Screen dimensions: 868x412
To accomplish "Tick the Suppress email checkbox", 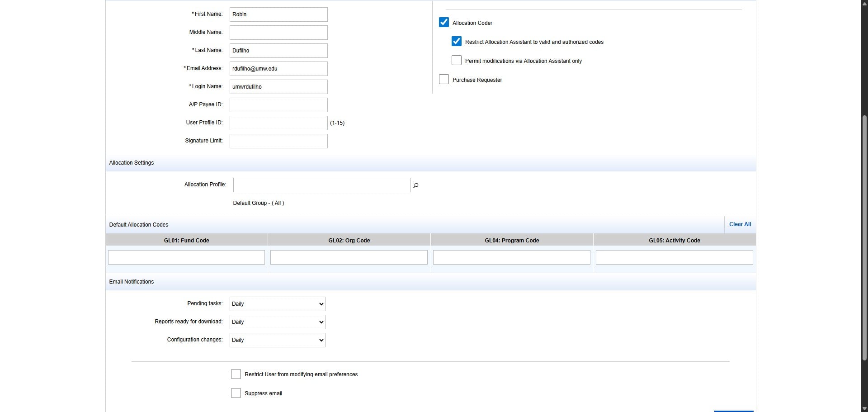I will tap(236, 393).
